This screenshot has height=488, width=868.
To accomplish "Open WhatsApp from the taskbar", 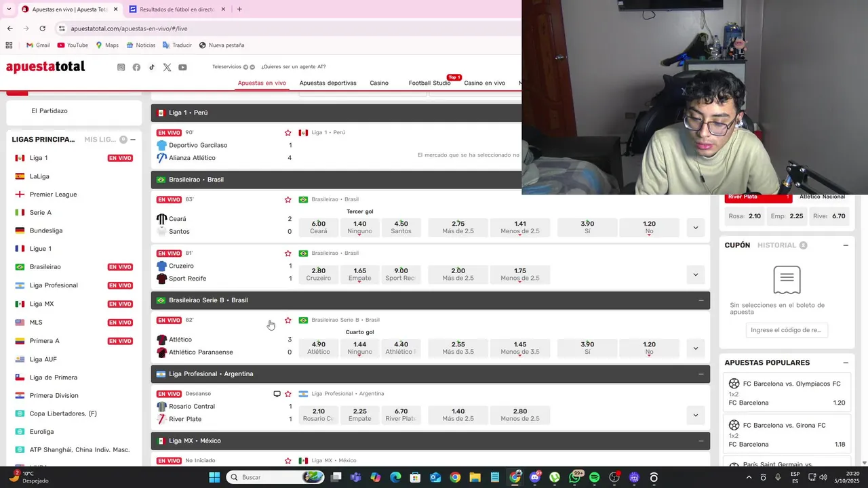I will pos(574,477).
